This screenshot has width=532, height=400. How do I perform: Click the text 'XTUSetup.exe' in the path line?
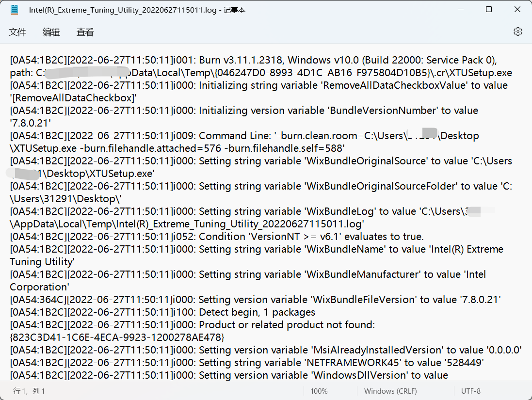click(x=481, y=73)
